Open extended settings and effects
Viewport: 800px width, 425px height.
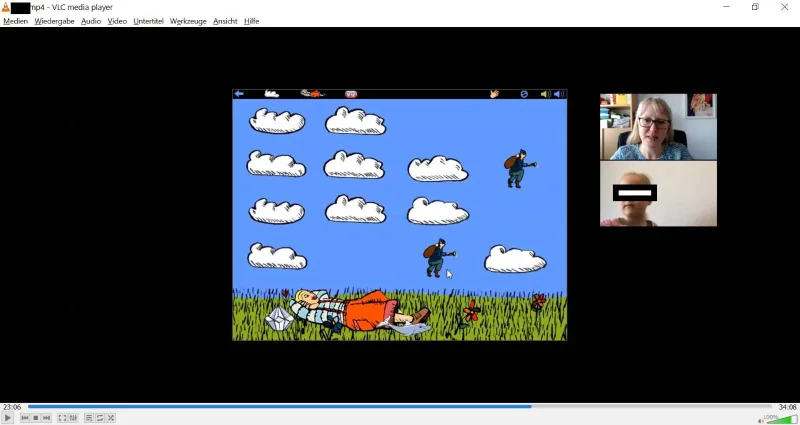tap(73, 418)
